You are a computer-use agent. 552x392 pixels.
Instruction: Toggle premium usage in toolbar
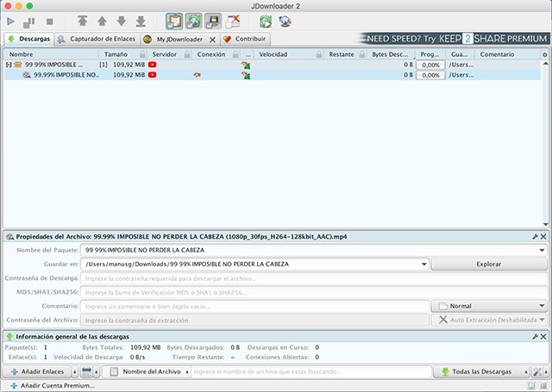tap(213, 21)
